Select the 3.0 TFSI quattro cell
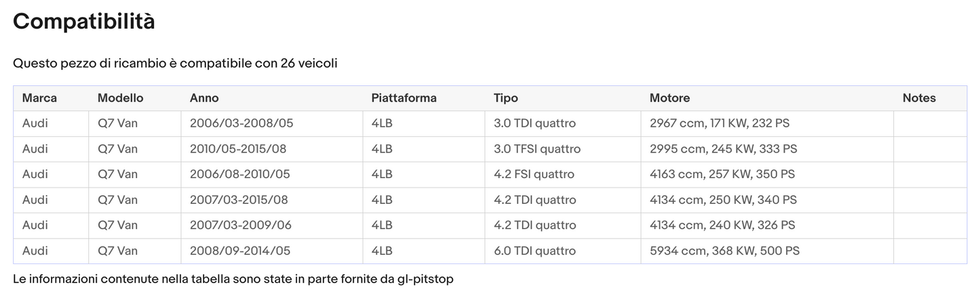Image resolution: width=980 pixels, height=298 pixels. click(x=536, y=149)
